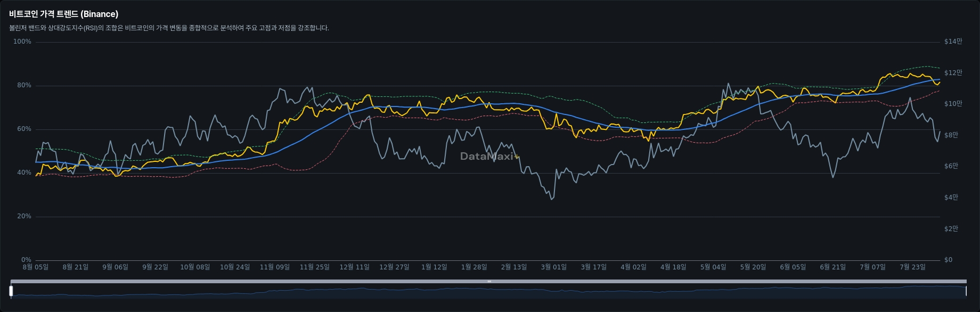This screenshot has height=312, width=980.
Task: Click the '10월 08일' date label
Action: coord(195,267)
